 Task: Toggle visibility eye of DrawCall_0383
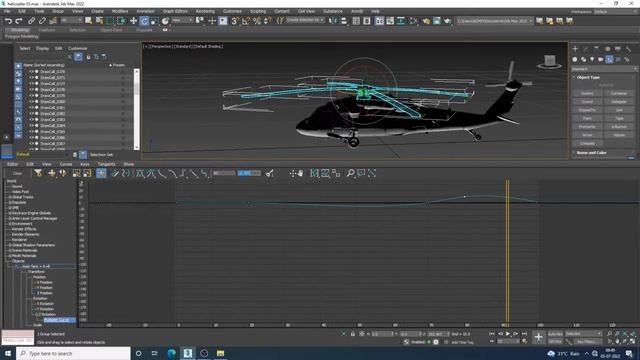click(x=31, y=120)
